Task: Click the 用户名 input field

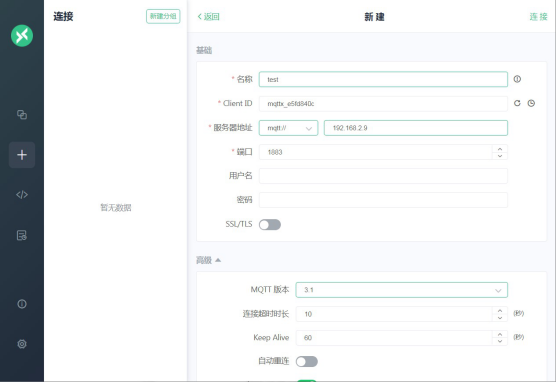Action: [383, 176]
